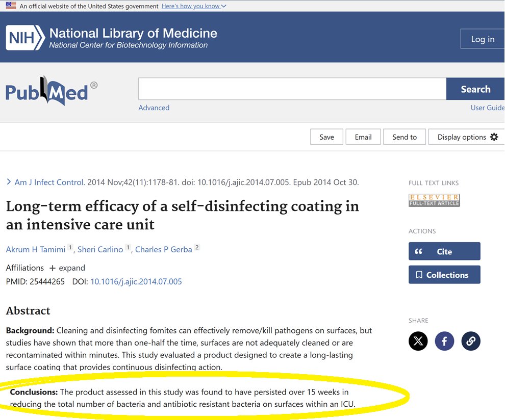Open the Cite dialog
This screenshot has width=505, height=420.
444,251
